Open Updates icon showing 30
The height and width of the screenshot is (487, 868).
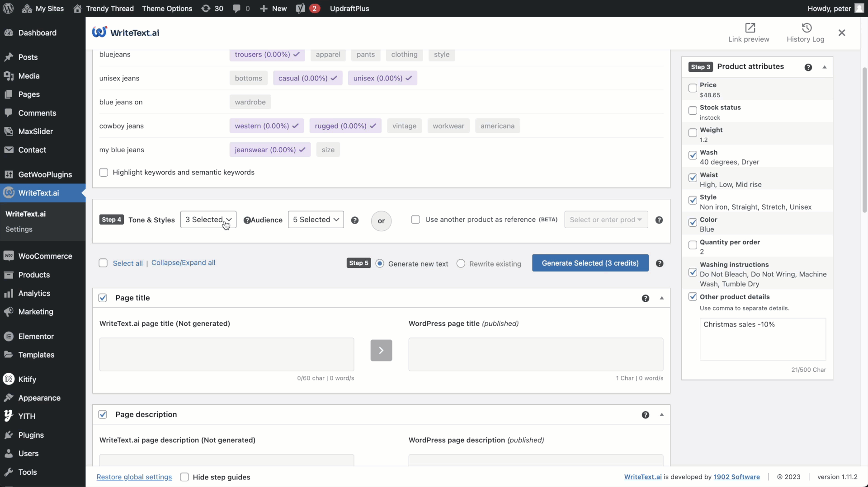pyautogui.click(x=212, y=8)
